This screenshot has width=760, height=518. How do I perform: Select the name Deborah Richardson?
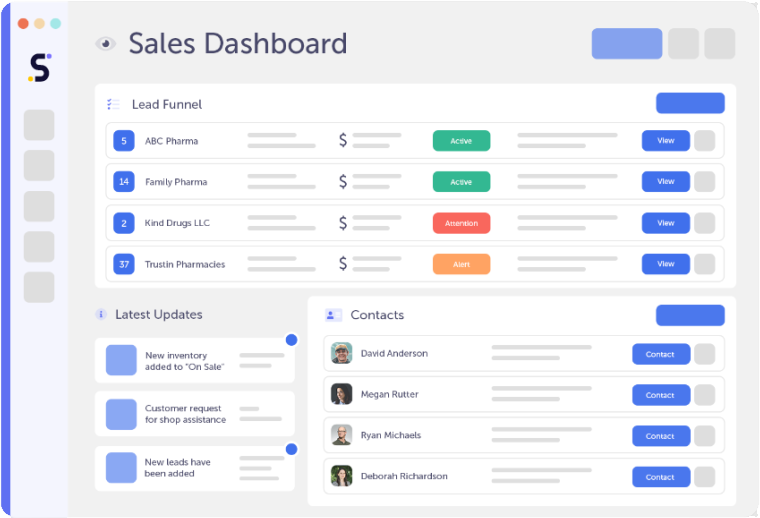(404, 476)
